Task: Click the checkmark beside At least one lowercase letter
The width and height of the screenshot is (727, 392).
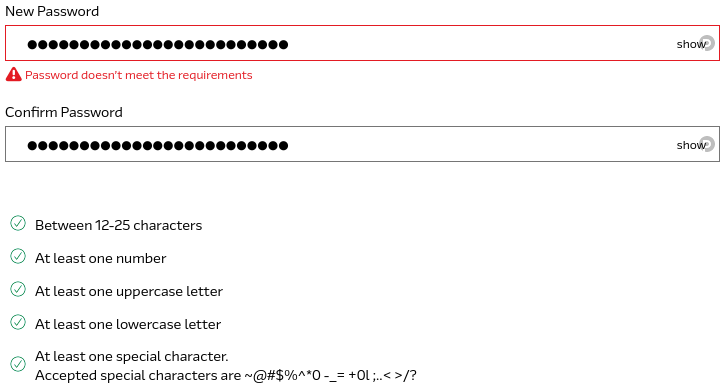Action: [18, 322]
